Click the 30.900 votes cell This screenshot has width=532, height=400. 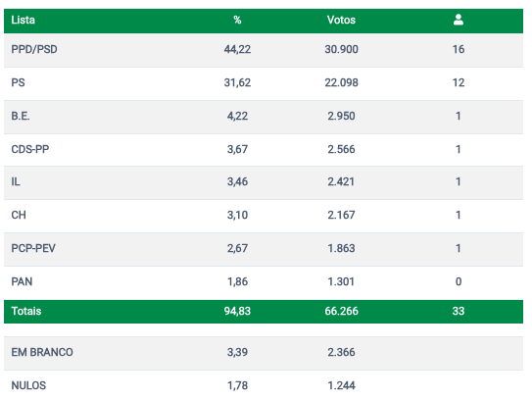(x=341, y=50)
